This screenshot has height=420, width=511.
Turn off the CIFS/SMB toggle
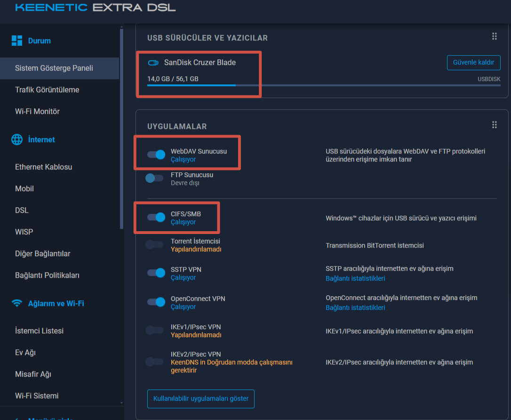tap(156, 217)
